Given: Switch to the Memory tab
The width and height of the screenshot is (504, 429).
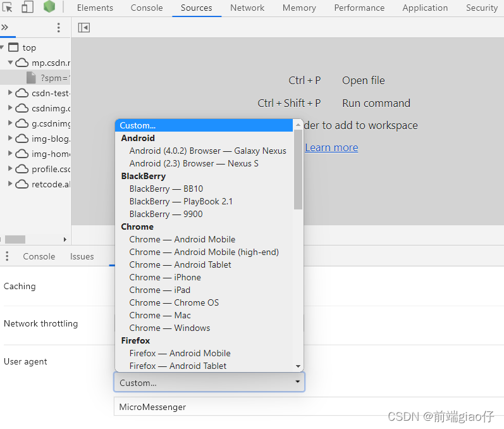Looking at the screenshot, I should [299, 8].
